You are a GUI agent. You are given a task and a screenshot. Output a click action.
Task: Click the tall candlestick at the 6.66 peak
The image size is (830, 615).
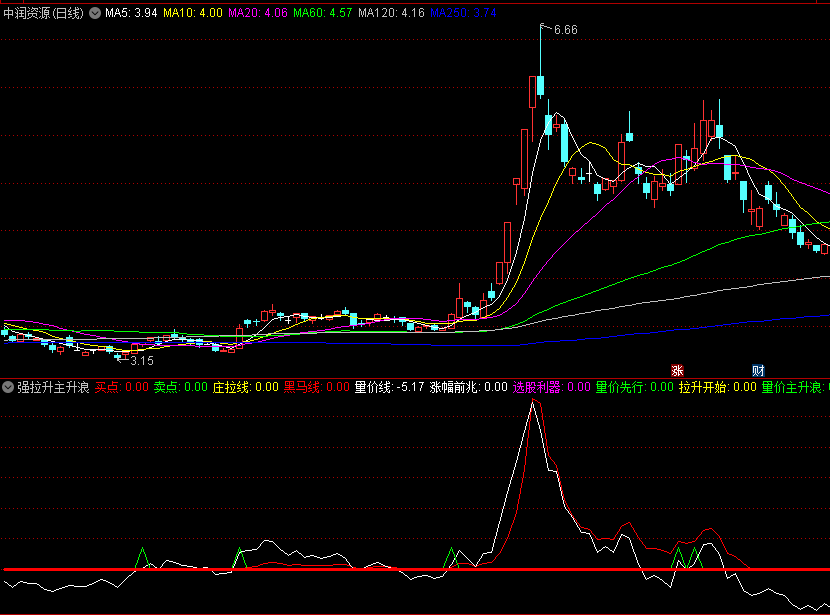(540, 62)
